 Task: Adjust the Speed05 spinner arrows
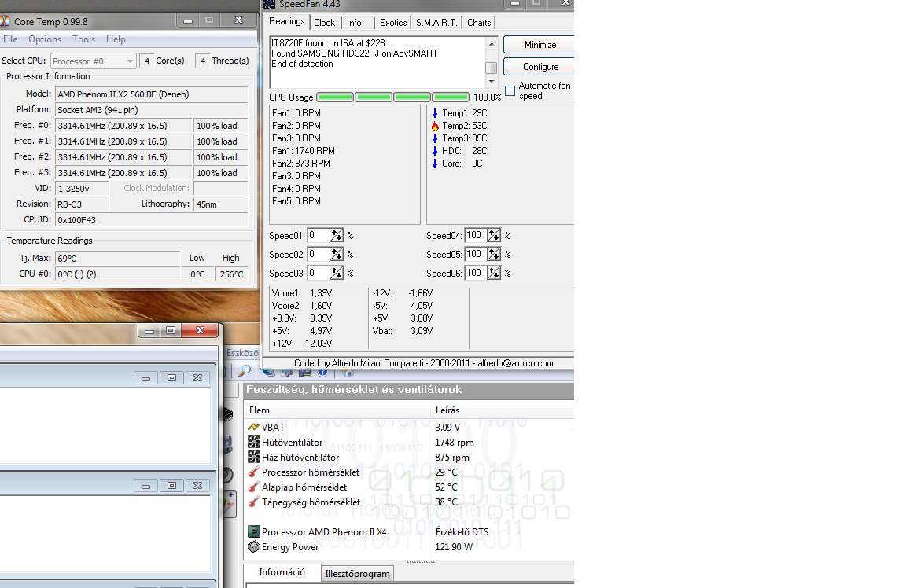point(493,254)
